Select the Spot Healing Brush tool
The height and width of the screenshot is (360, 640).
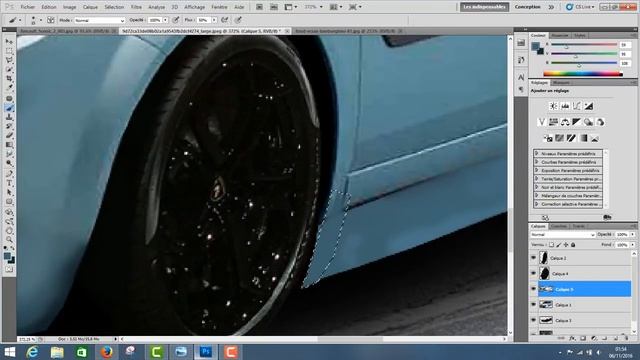pyautogui.click(x=9, y=98)
